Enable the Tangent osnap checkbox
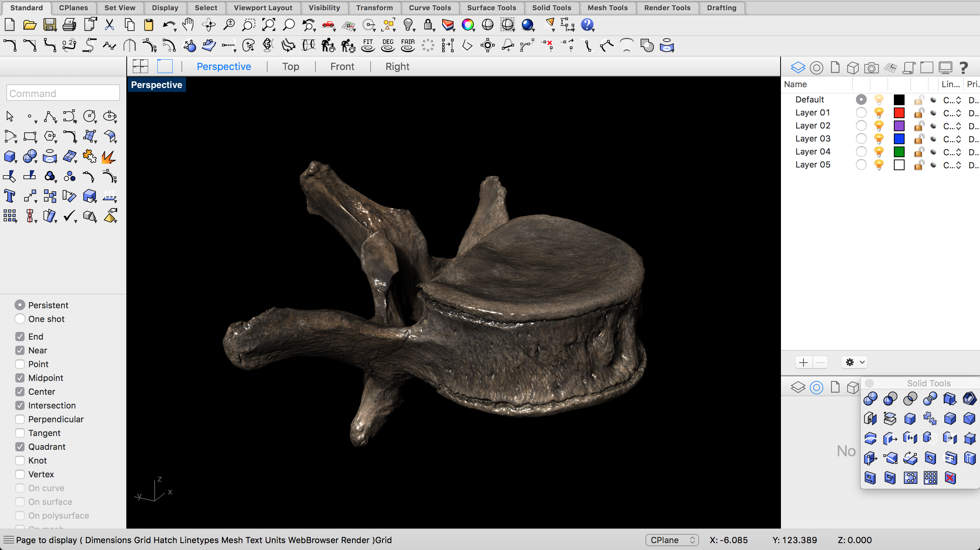Screen dimensions: 980x550 [x=20, y=433]
